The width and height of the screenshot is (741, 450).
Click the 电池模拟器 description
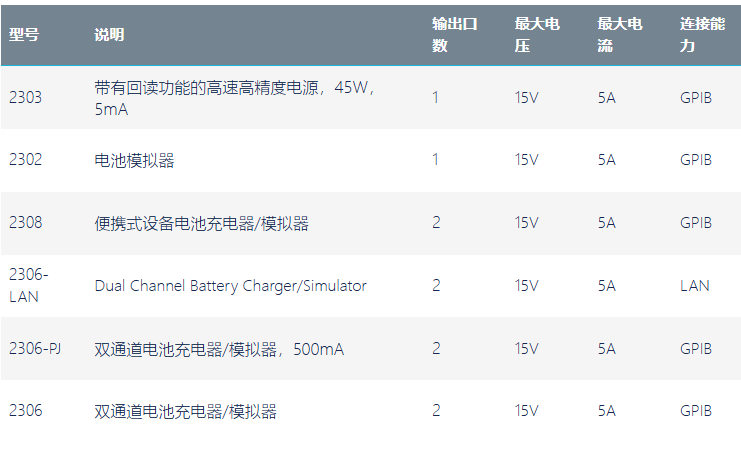click(134, 161)
